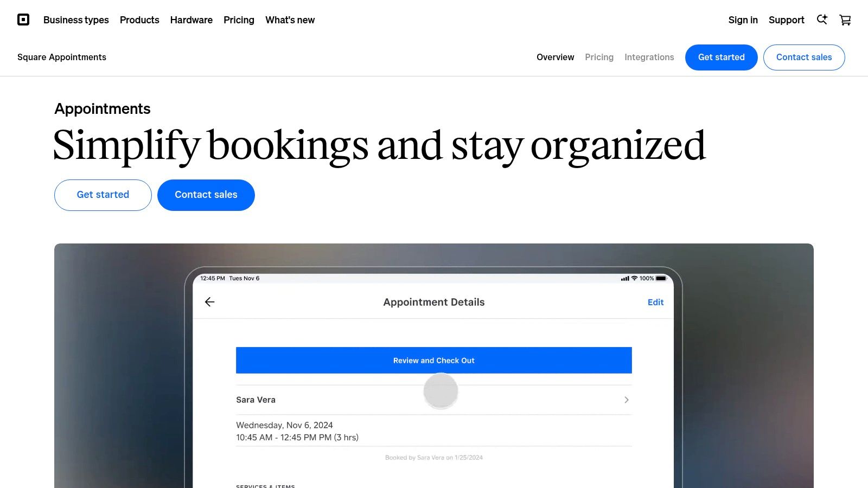
Task: Open the Support page
Action: pos(786,20)
